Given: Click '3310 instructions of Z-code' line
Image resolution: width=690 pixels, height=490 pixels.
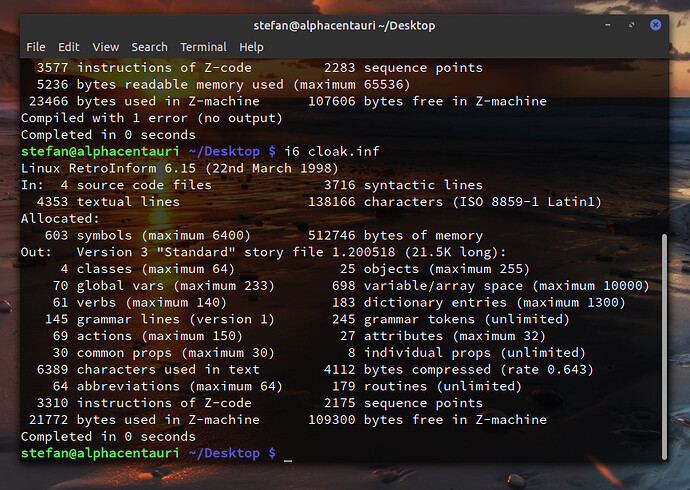Looking at the screenshot, I should [x=140, y=403].
